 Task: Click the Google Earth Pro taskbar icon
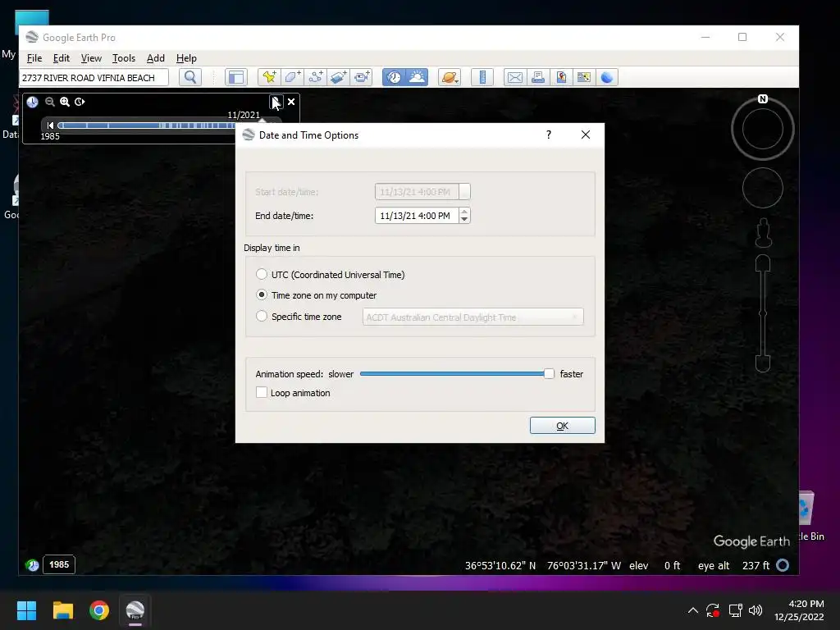(135, 610)
